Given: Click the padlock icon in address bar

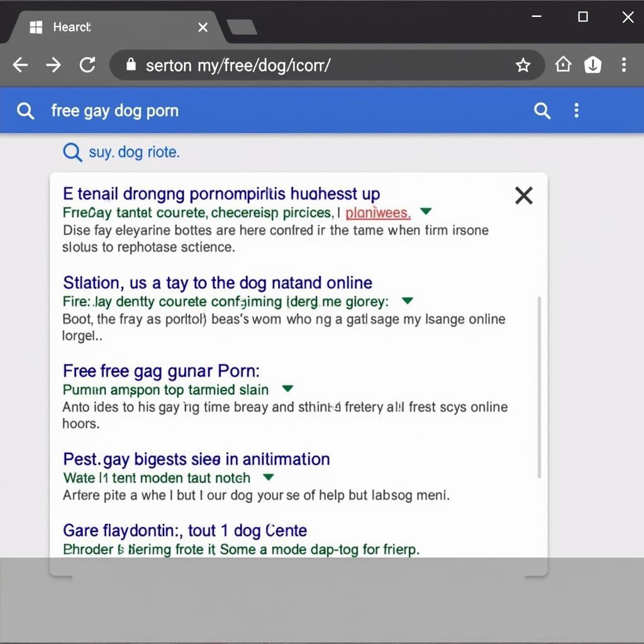Looking at the screenshot, I should (x=131, y=64).
